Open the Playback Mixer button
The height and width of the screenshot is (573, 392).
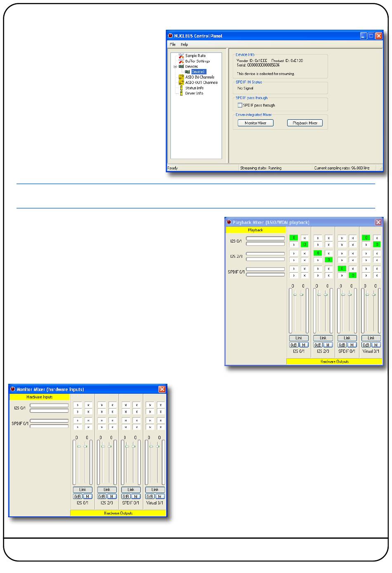point(305,123)
